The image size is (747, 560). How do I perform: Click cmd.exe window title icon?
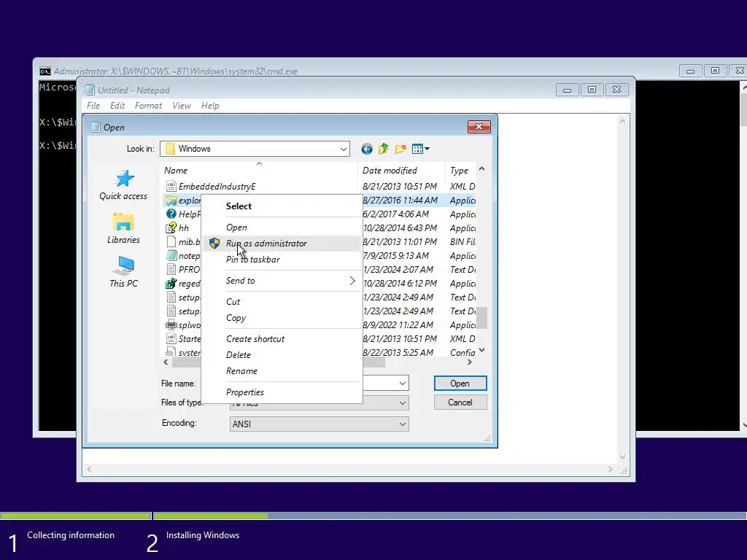point(44,71)
